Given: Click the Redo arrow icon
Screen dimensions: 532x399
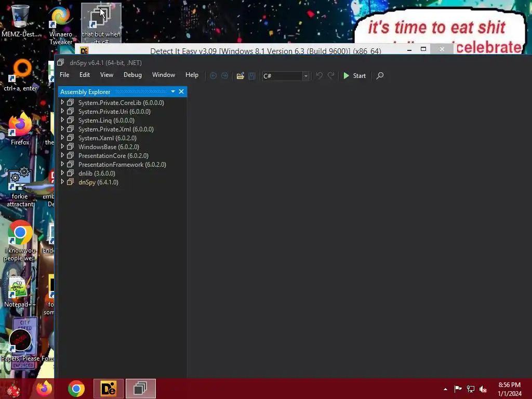Looking at the screenshot, I should click(331, 75).
